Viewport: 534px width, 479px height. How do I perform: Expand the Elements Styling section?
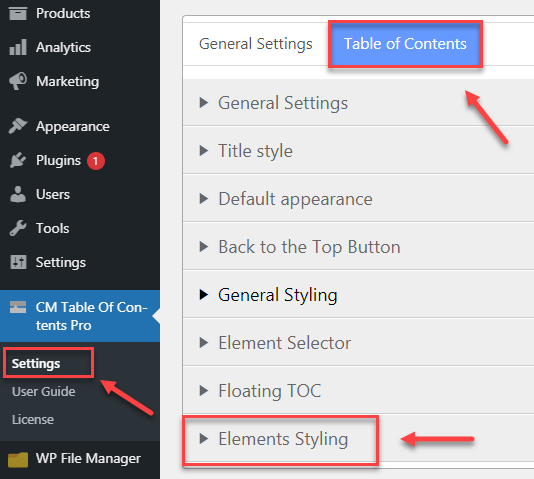(x=358, y=439)
